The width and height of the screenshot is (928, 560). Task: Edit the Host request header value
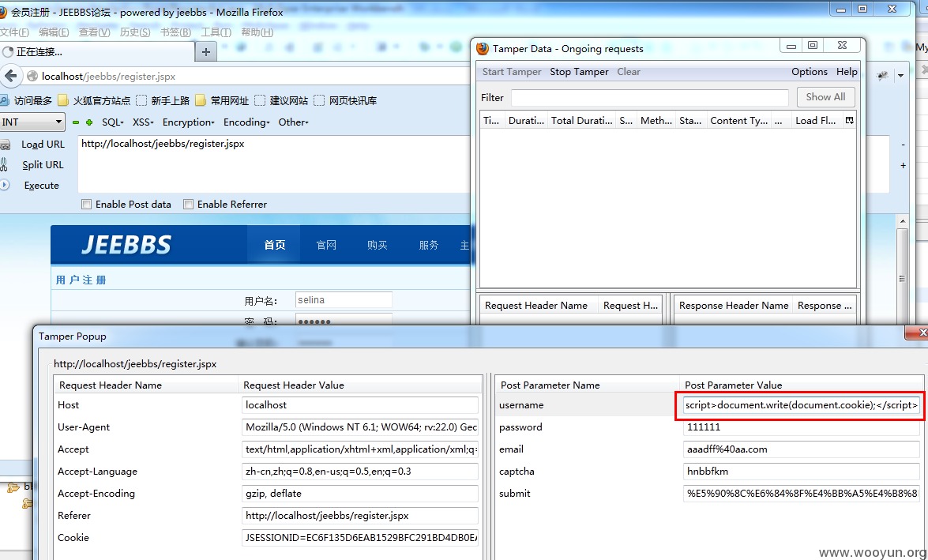tap(360, 405)
